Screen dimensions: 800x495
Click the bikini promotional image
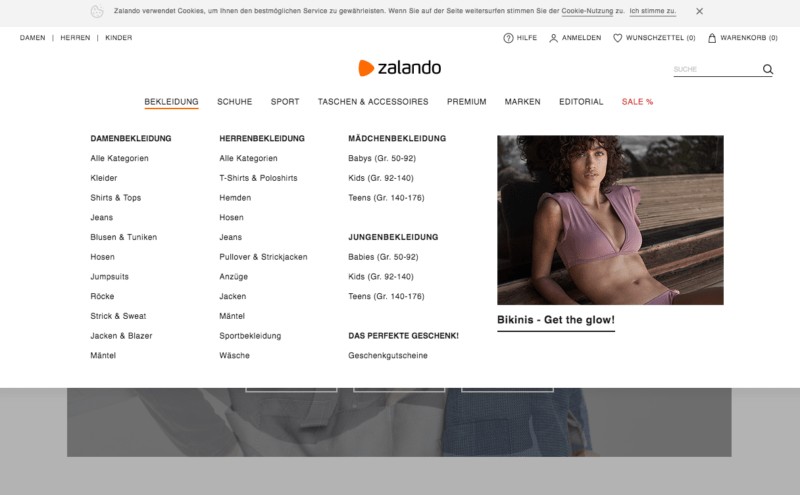click(x=610, y=220)
